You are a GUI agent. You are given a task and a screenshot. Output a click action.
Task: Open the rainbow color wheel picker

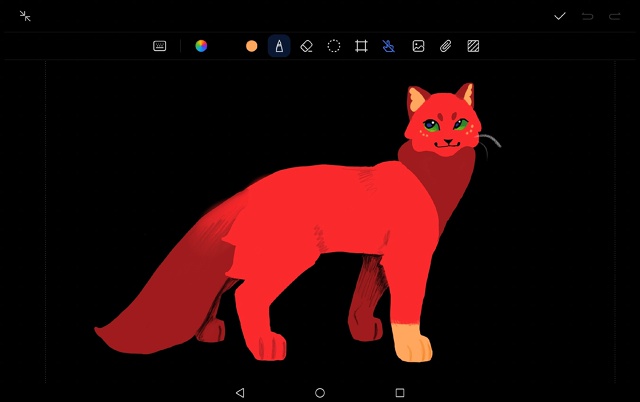click(x=201, y=46)
